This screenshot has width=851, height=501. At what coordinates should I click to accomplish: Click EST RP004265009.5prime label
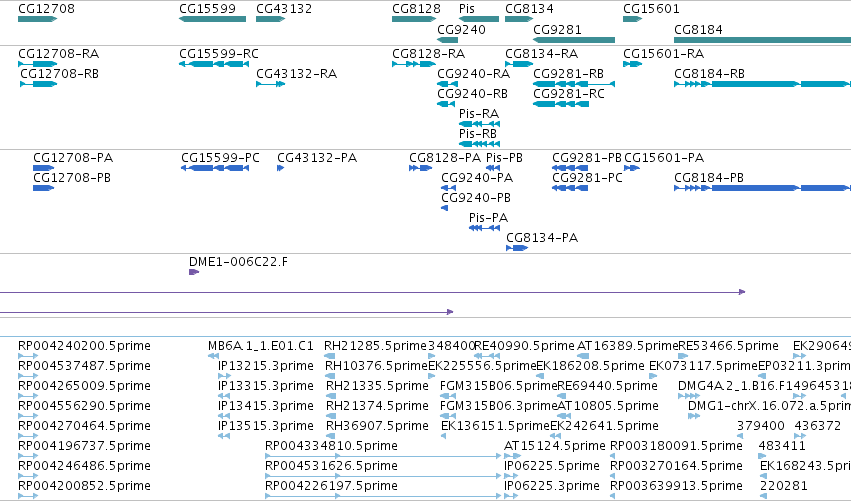pyautogui.click(x=84, y=386)
